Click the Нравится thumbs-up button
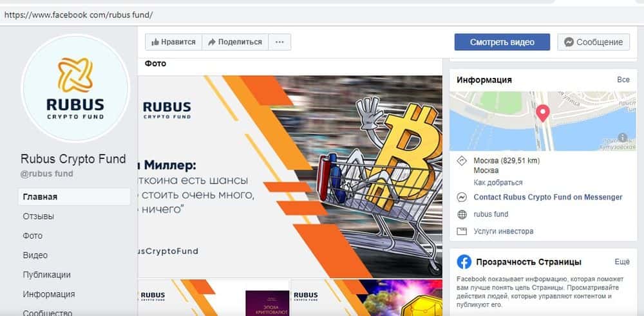Viewport: 644px width, 316px height. [173, 42]
